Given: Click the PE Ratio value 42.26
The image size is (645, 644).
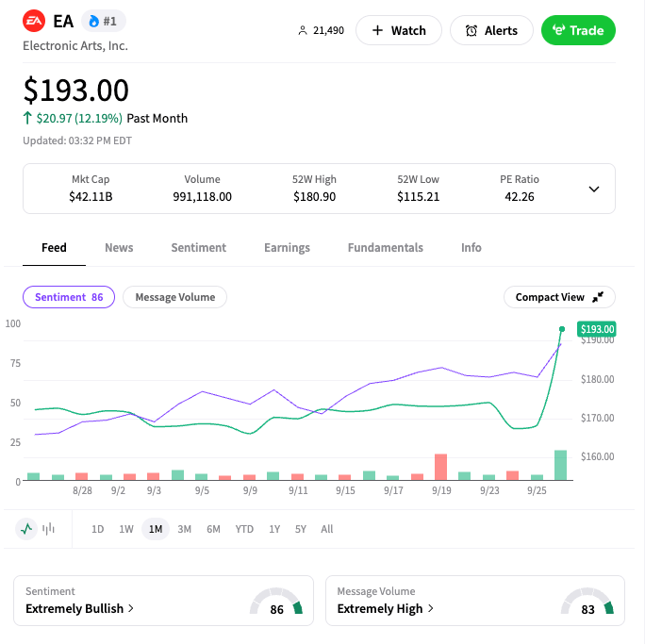Looking at the screenshot, I should (520, 196).
